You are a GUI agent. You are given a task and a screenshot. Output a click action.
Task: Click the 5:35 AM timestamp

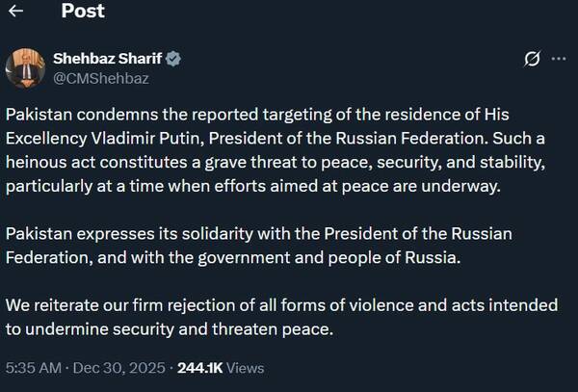click(x=33, y=368)
